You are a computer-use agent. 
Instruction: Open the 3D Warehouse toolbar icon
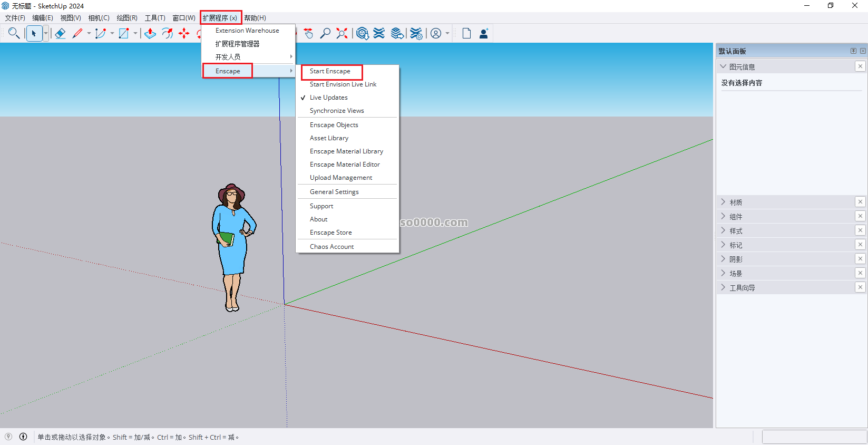pyautogui.click(x=363, y=33)
